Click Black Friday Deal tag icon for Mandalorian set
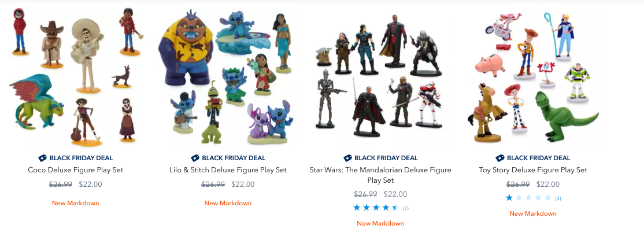The image size is (644, 251). (x=347, y=158)
